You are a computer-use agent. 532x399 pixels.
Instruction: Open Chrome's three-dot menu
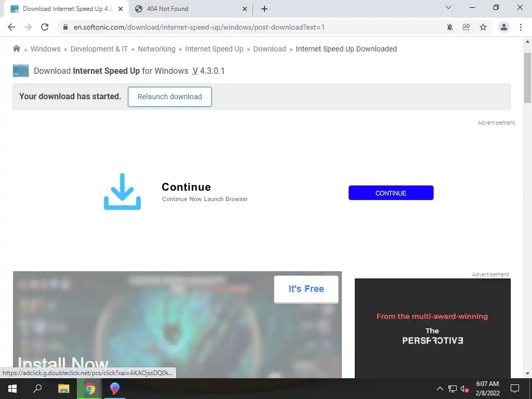521,27
